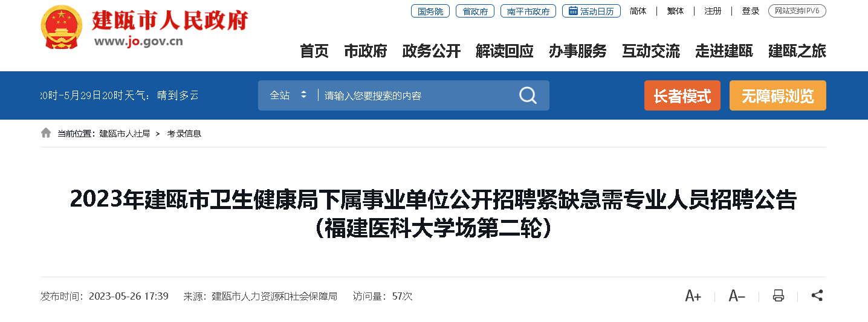Image resolution: width=868 pixels, height=322 pixels.
Task: Click the 考录信息 breadcrumb link
Action: tap(184, 134)
